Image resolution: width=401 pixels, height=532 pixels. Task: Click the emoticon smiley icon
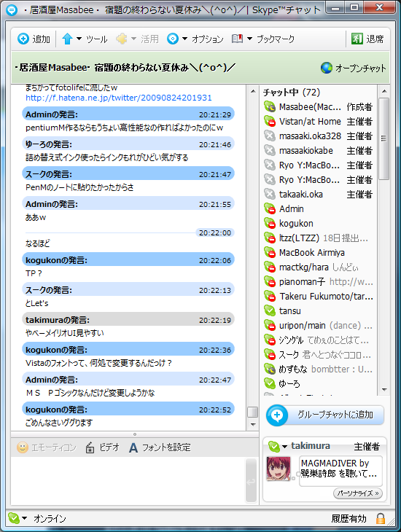click(x=23, y=447)
